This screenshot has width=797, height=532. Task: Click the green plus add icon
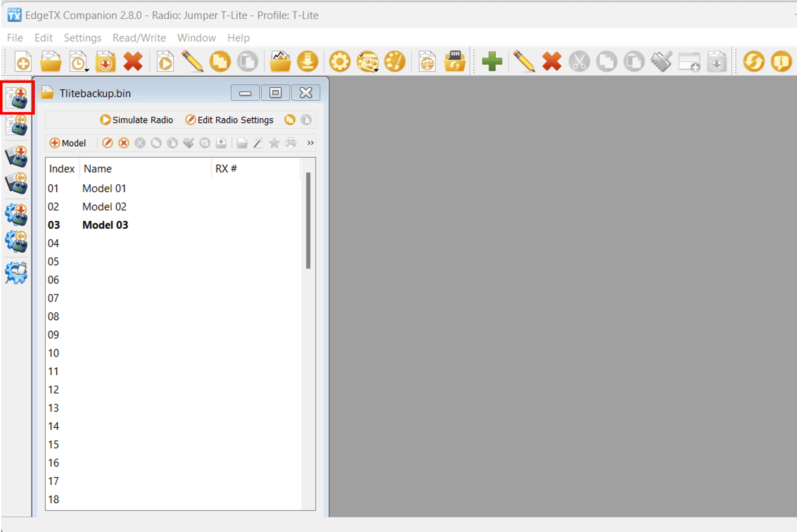pos(492,62)
